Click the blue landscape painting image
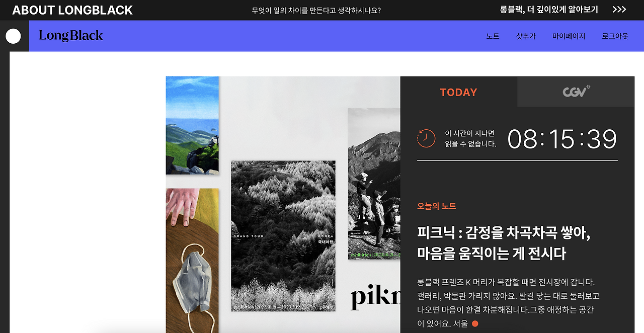Image resolution: width=644 pixels, height=333 pixels. pos(192,125)
